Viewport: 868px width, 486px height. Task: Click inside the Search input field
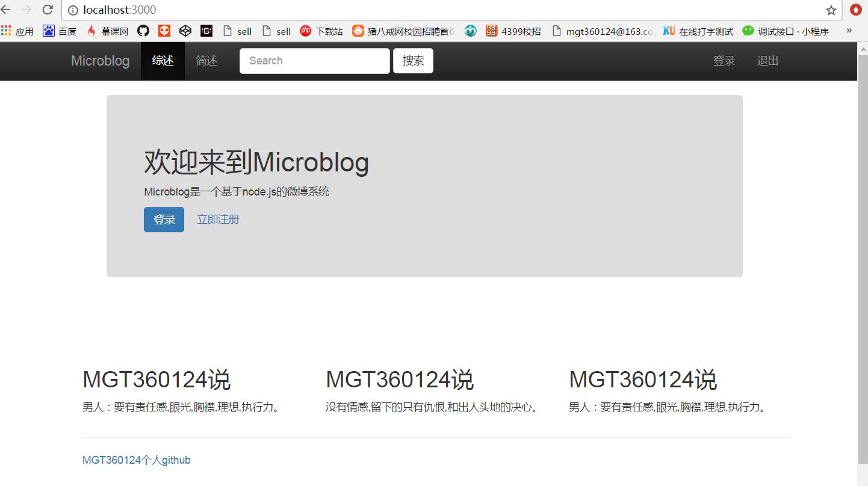click(314, 60)
